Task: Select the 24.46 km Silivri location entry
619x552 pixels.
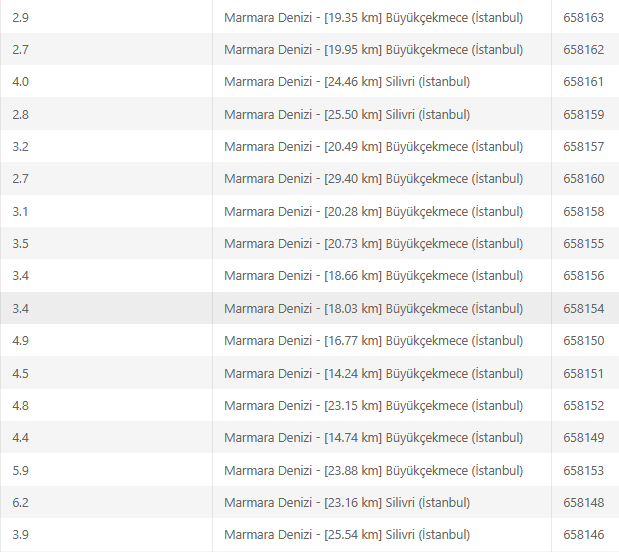Action: pos(347,82)
